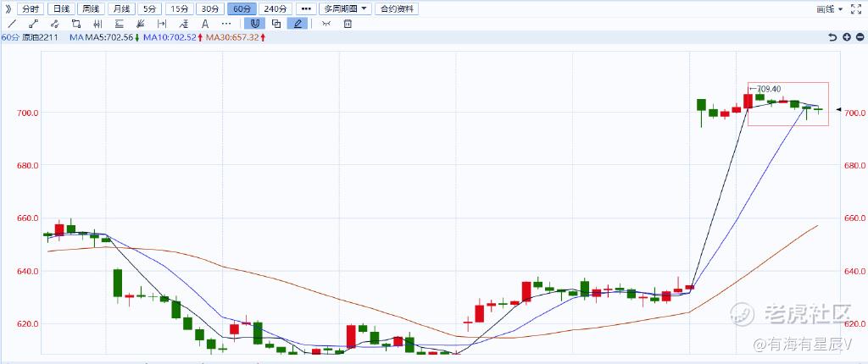Click the 700.0 label on right axis

pos(854,113)
